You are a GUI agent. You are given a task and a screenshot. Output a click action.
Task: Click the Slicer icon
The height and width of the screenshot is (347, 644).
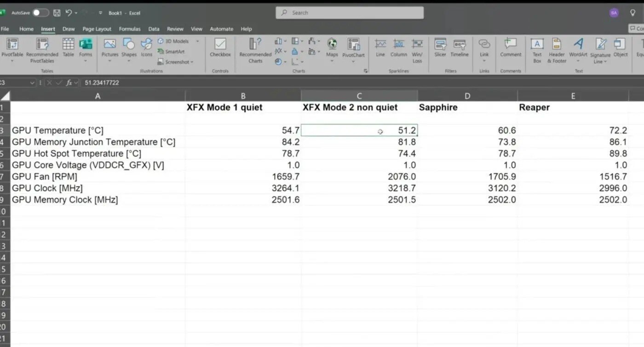[440, 44]
